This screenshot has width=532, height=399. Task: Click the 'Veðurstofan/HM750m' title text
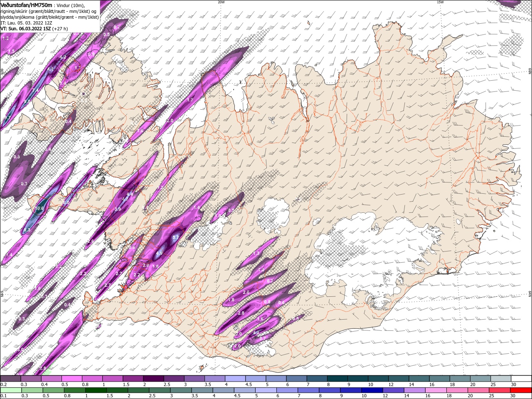click(26, 5)
